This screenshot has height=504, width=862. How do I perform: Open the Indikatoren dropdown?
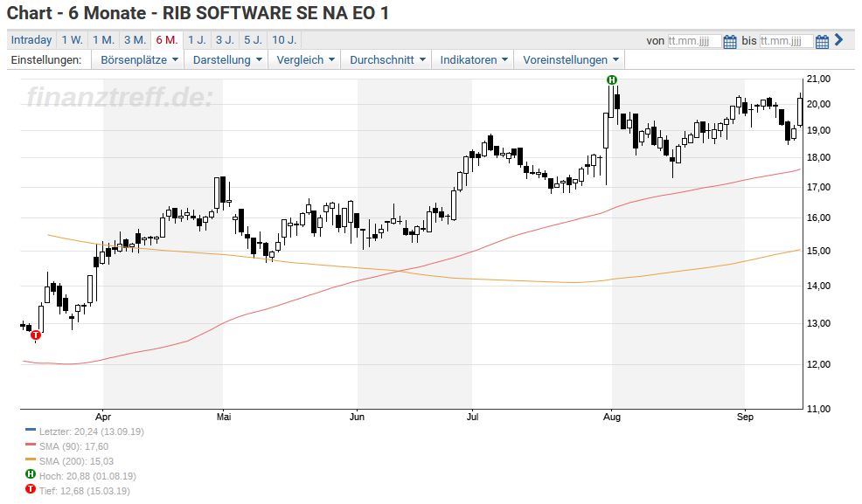[x=473, y=60]
